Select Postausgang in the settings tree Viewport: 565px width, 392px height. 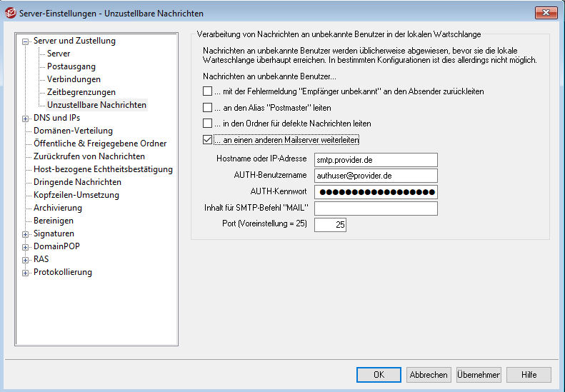click(x=70, y=66)
